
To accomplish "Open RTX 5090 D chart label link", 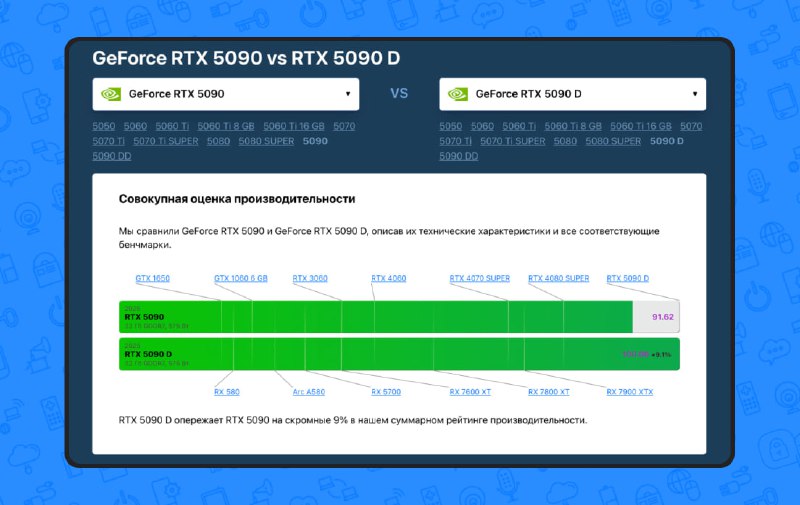I will point(628,279).
